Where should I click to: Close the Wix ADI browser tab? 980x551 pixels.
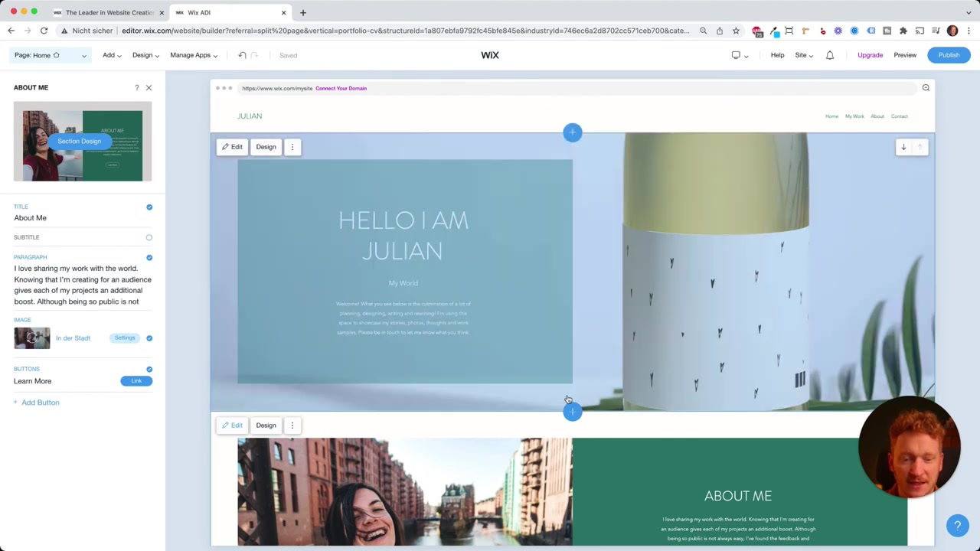(284, 12)
